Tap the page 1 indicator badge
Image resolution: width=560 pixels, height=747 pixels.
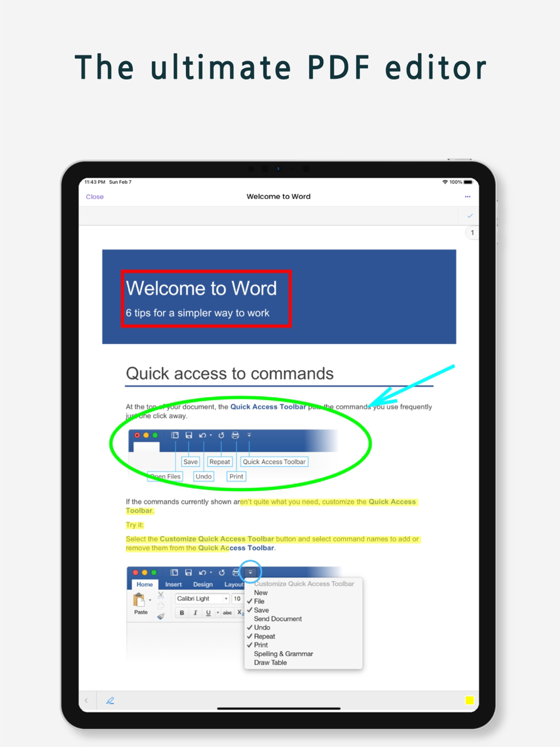472,233
